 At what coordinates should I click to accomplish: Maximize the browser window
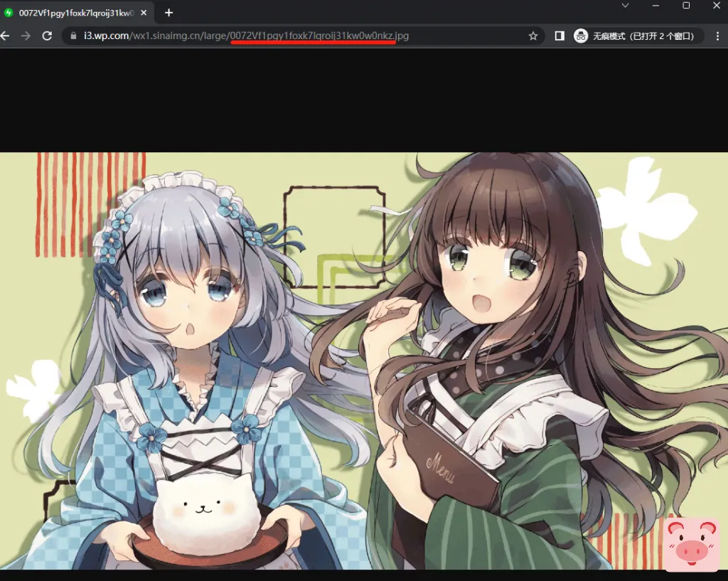[686, 6]
